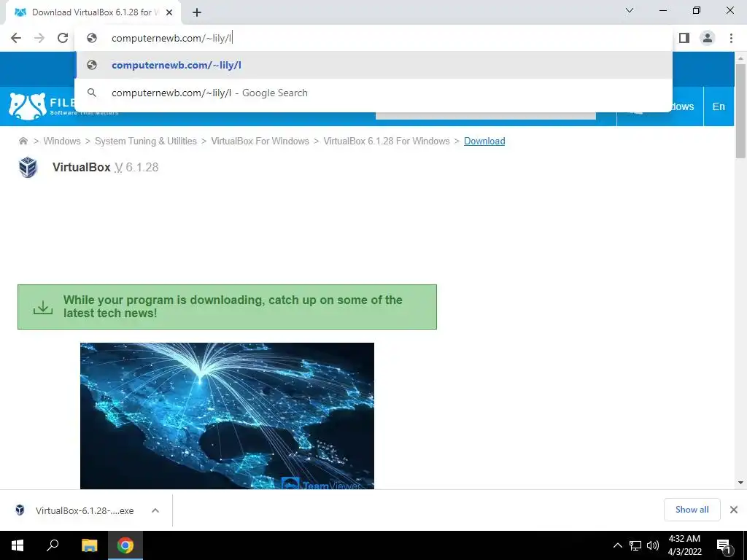747x560 pixels.
Task: Open the notification center icon
Action: point(724,546)
